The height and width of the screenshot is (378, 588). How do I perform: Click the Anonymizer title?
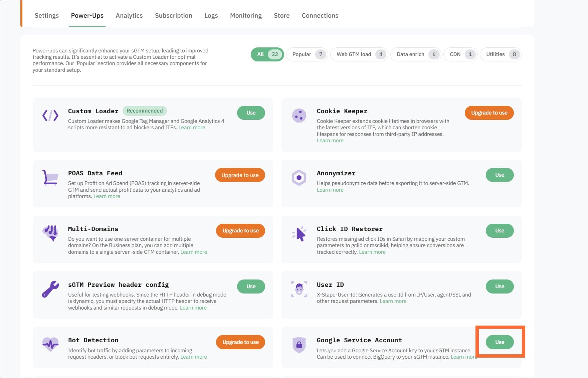[x=336, y=173]
